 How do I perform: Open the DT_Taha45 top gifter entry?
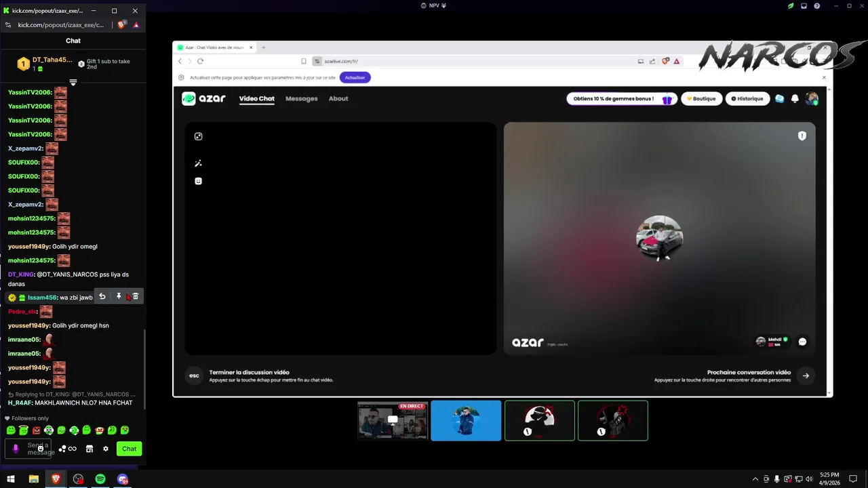pyautogui.click(x=45, y=64)
